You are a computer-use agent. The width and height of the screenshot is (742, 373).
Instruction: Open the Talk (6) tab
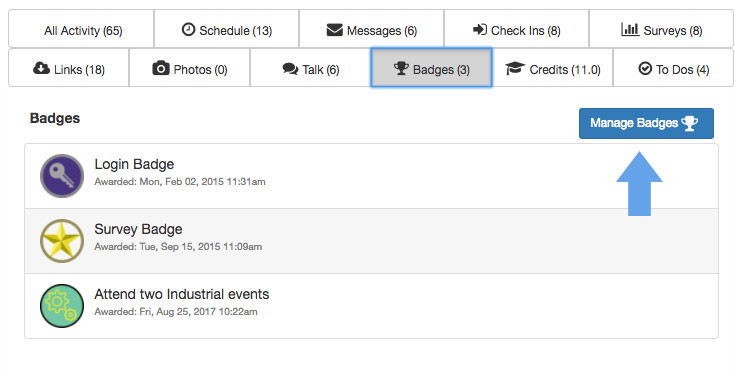coord(310,68)
